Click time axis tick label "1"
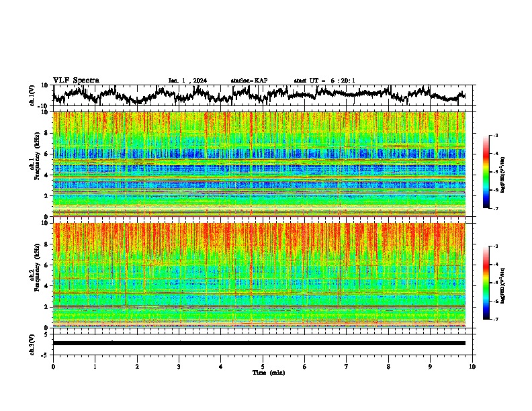532x411 pixels. point(95,367)
